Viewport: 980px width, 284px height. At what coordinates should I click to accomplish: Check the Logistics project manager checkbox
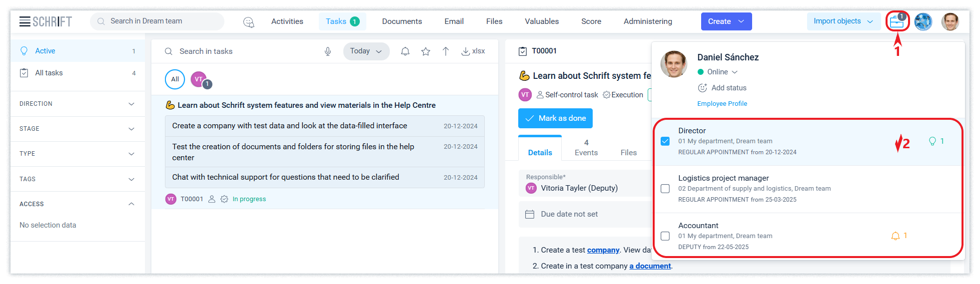[x=665, y=189]
